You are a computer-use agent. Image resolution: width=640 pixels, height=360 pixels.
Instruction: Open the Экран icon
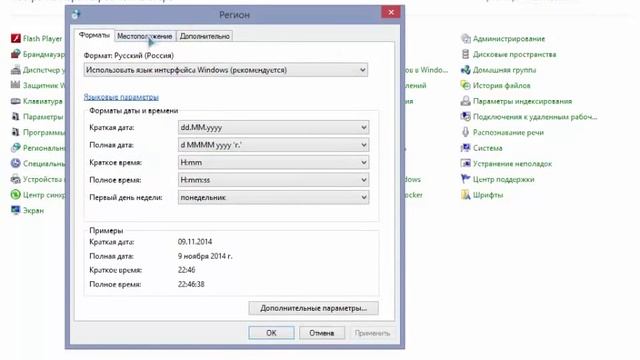click(16, 210)
